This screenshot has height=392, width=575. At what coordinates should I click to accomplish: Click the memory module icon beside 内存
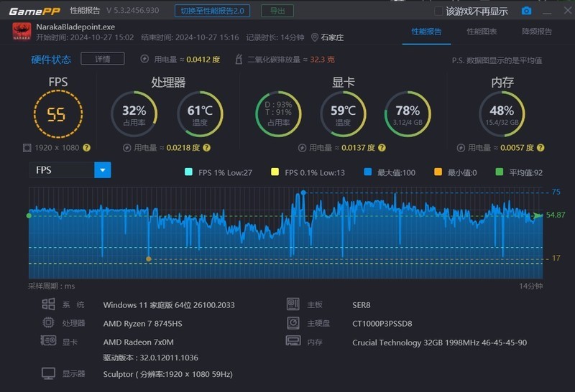click(x=293, y=341)
